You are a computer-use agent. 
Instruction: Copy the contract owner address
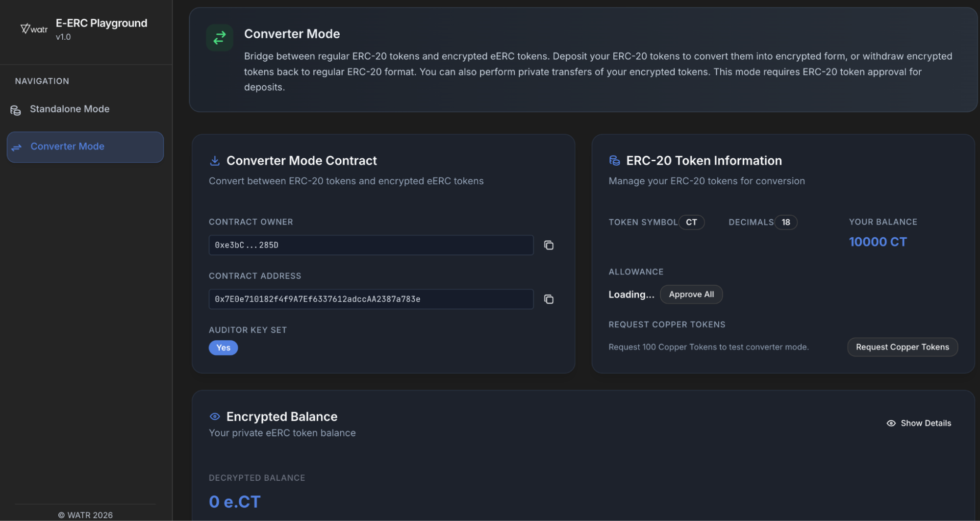coord(549,245)
